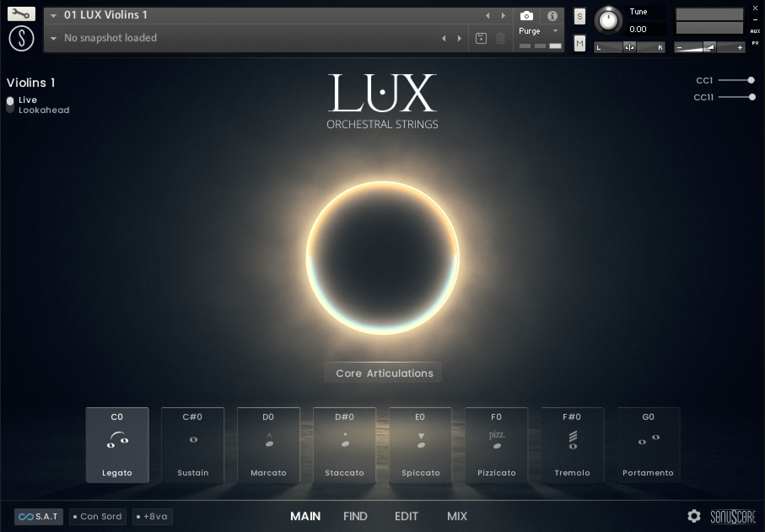The width and height of the screenshot is (765, 532).
Task: Click the camera snapshot view icon
Action: point(526,16)
